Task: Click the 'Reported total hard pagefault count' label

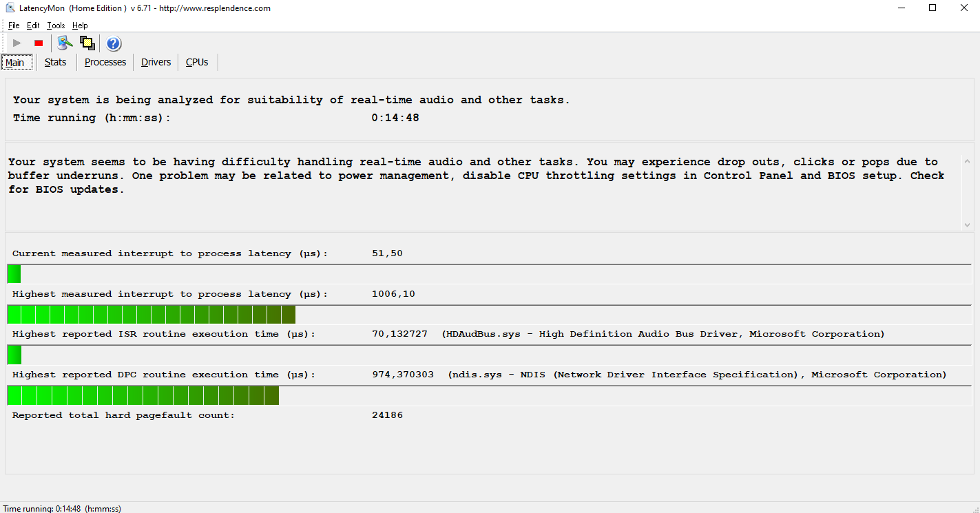Action: [x=123, y=415]
